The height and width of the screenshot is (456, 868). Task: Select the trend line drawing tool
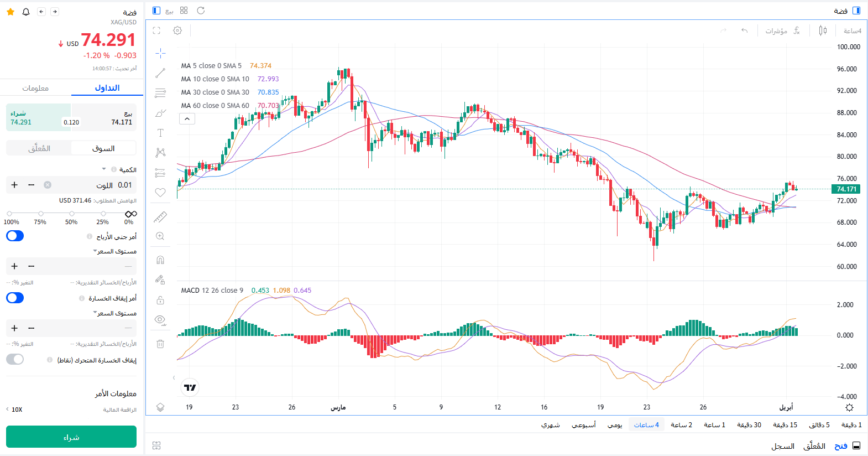[x=160, y=73]
